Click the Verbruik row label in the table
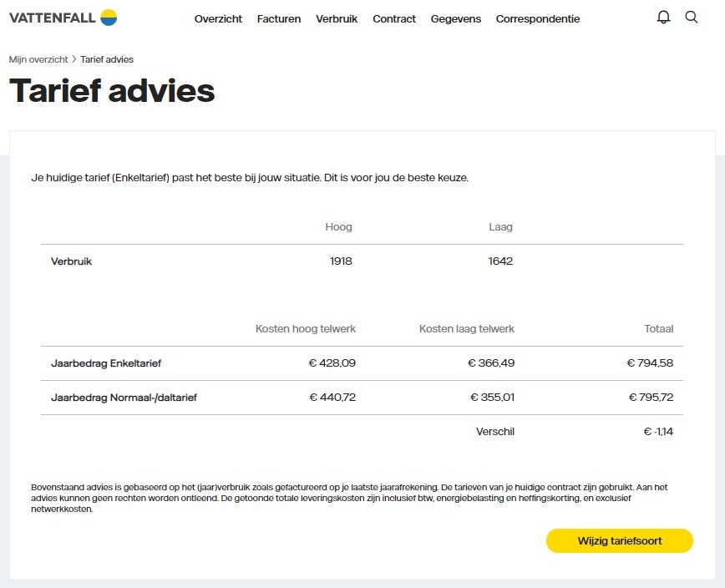 coord(72,261)
